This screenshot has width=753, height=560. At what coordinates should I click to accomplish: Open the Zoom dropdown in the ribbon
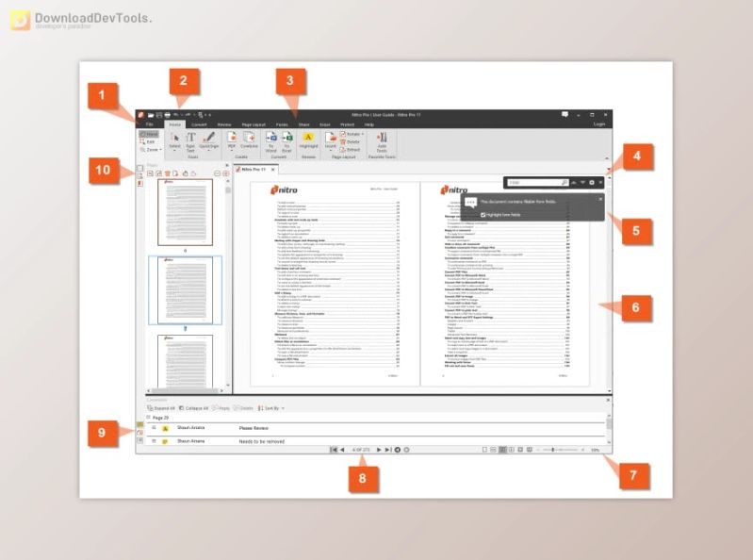[x=151, y=150]
